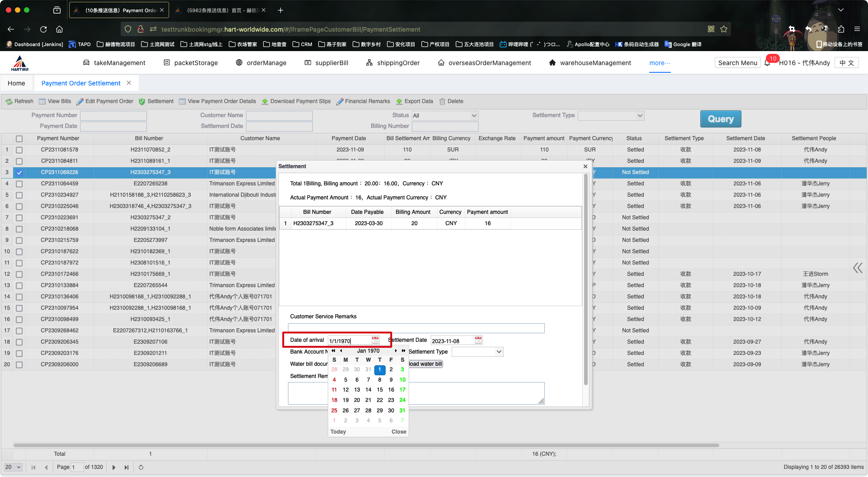Click the Refresh toolbar icon
The width and height of the screenshot is (868, 477).
tap(9, 102)
